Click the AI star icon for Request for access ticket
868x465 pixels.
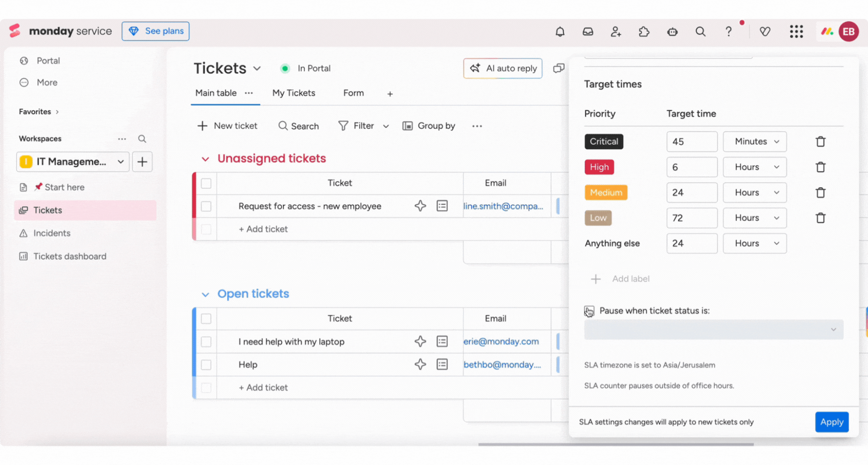click(420, 206)
